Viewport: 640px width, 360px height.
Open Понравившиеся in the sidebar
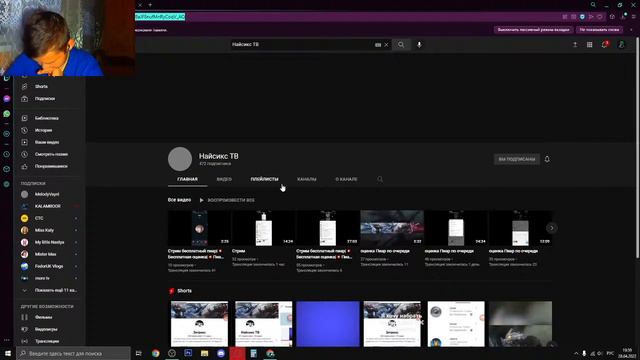click(x=51, y=166)
